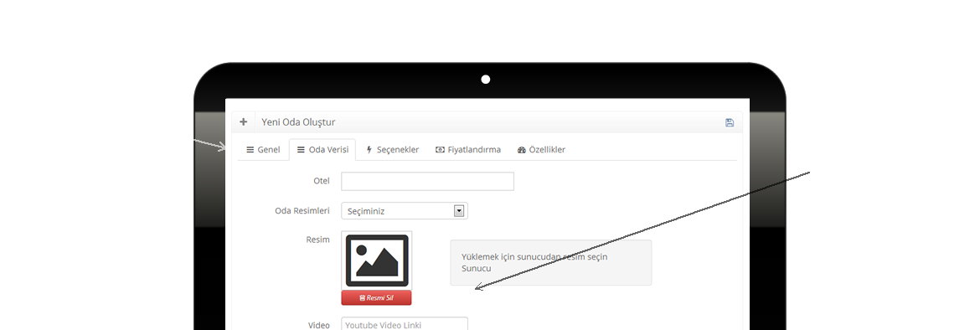This screenshot has width=980, height=330.
Task: Open the Oda Resimleri Seçiminiz dropdown
Action: click(x=405, y=210)
